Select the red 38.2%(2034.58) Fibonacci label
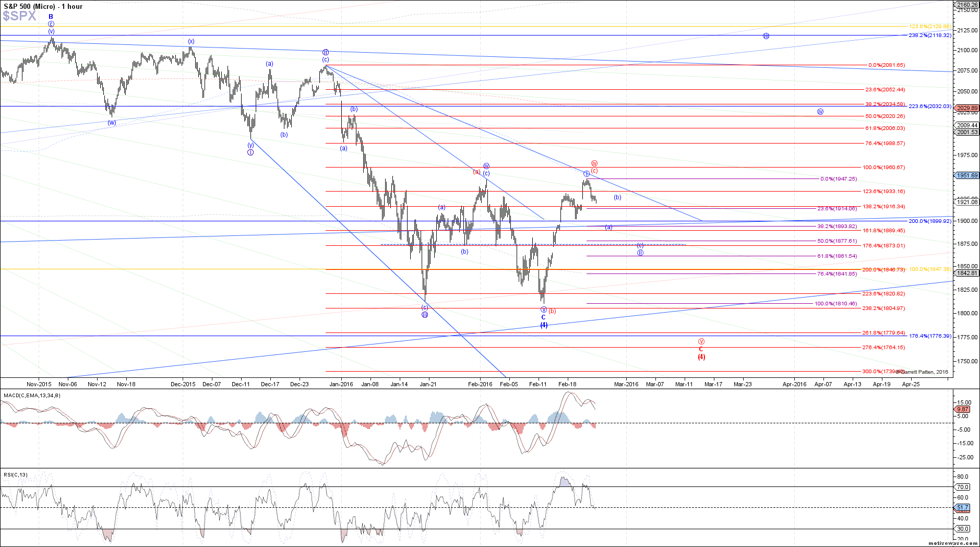Screen dimensions: 980x547 pos(885,104)
